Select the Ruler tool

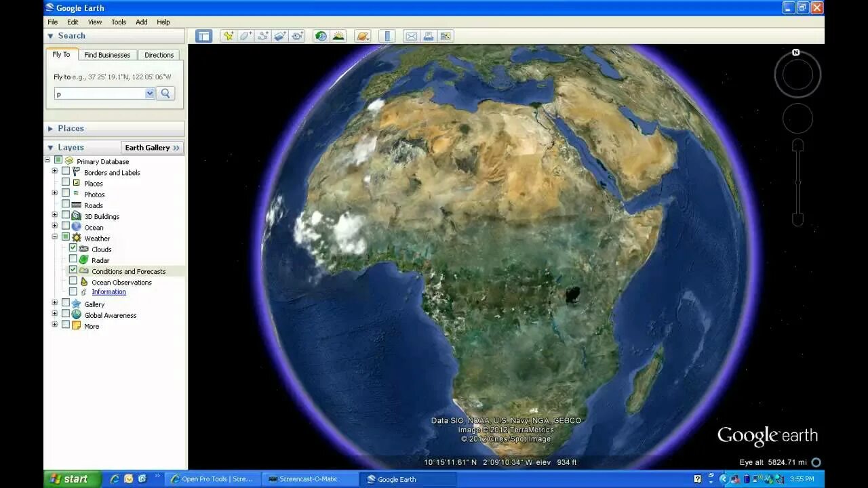tap(387, 36)
